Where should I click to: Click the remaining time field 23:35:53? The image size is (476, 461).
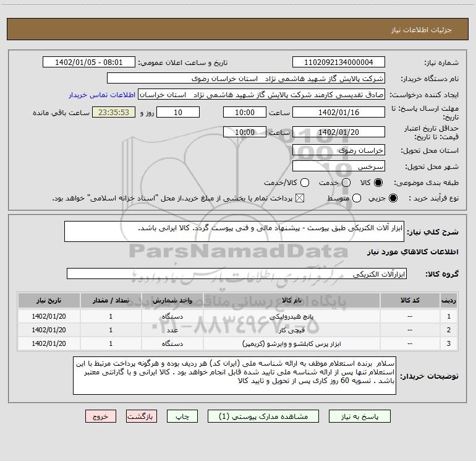(x=114, y=112)
